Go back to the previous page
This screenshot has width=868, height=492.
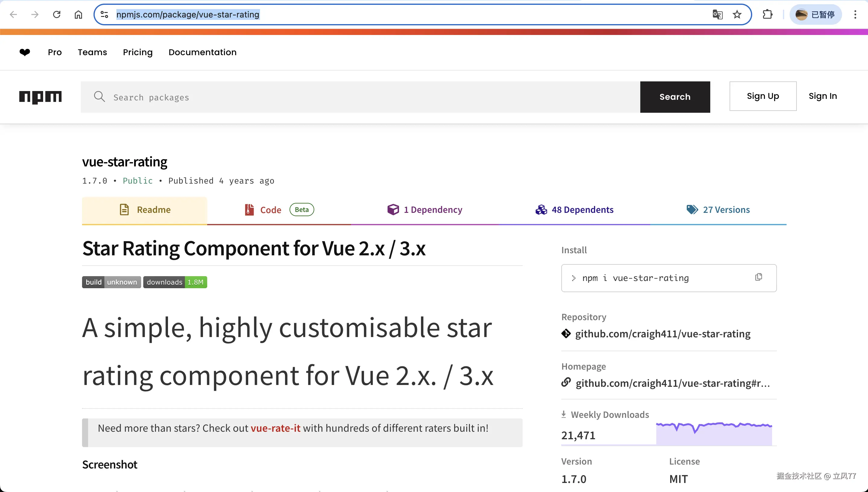pos(14,14)
